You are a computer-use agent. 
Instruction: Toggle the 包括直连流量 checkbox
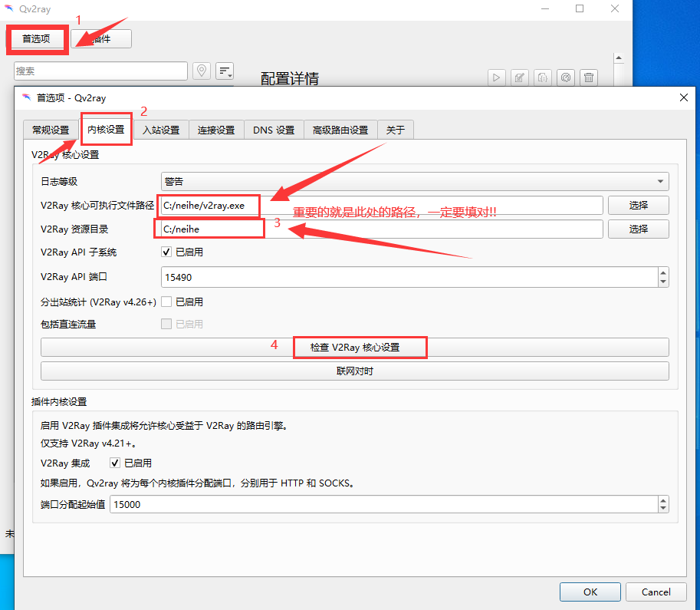tap(166, 324)
